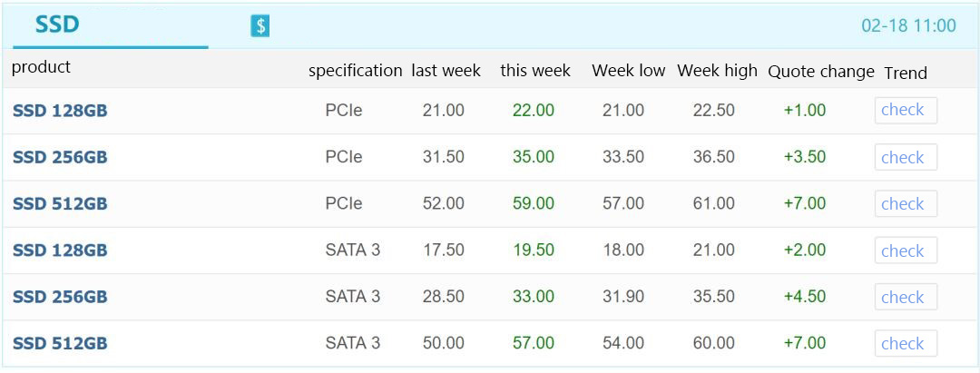Open the SSD 256GB SATA 3 product link
The image size is (980, 373).
[x=60, y=297]
